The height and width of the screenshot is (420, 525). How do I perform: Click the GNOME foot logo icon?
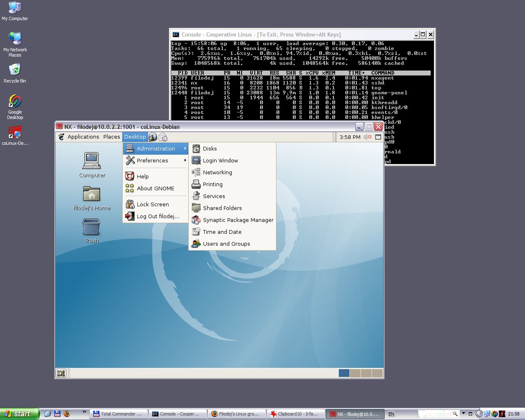coord(61,137)
